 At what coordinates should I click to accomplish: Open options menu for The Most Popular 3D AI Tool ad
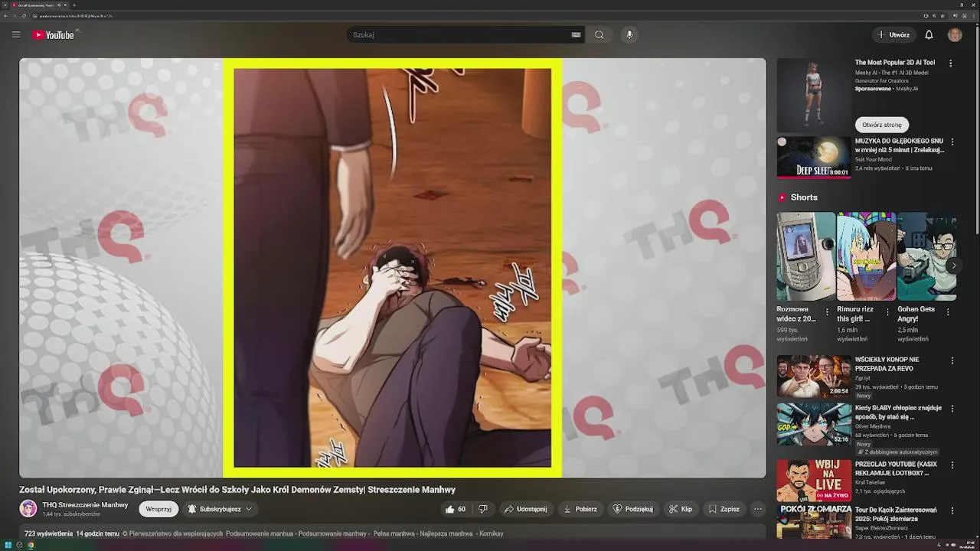tap(951, 64)
